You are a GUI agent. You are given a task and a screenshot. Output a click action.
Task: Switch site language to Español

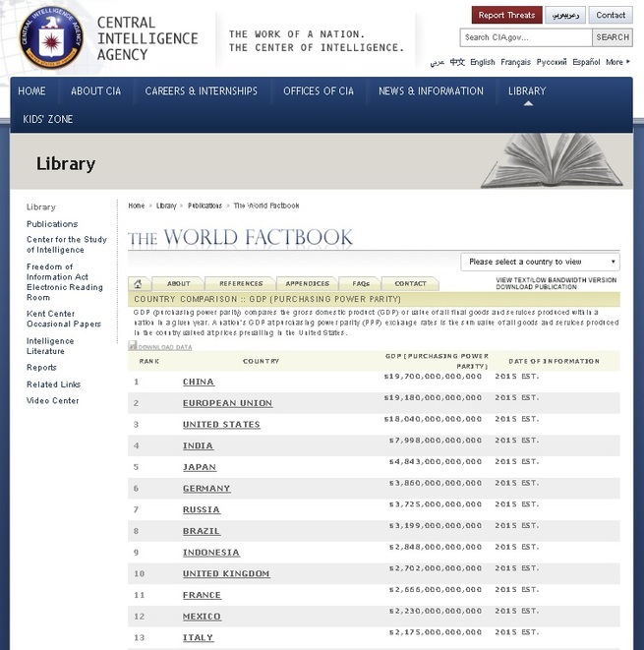click(585, 62)
